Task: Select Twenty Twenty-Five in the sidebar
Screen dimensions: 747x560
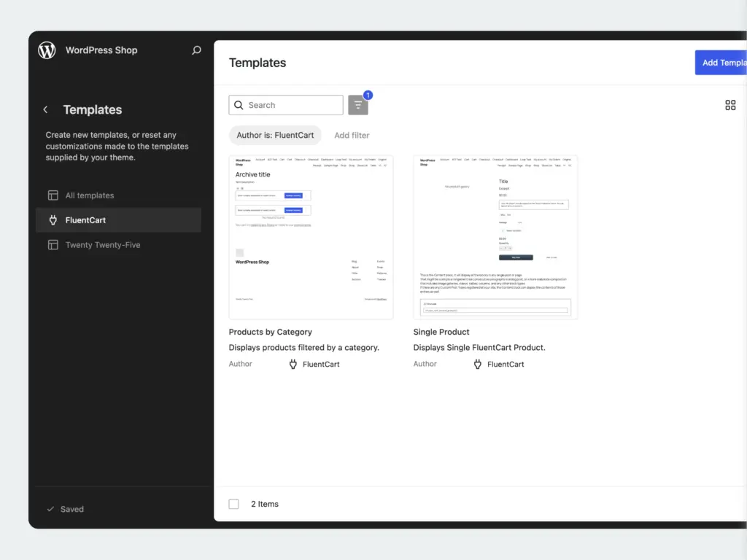Action: [x=119, y=245]
